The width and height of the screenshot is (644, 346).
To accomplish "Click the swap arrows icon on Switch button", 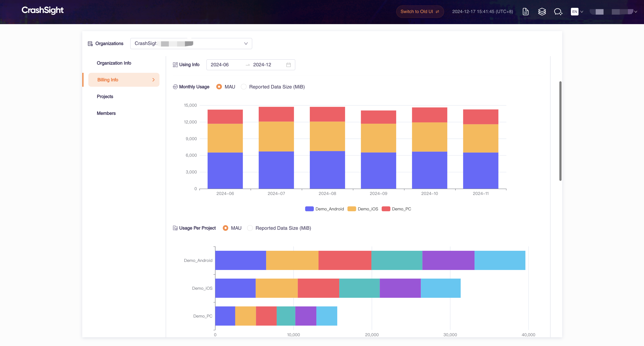I will 437,12.
